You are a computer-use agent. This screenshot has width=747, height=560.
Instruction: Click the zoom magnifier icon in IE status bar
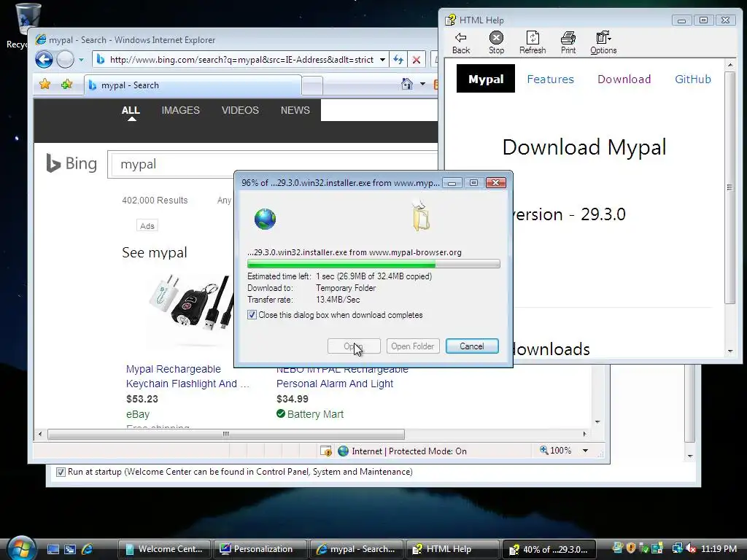pyautogui.click(x=543, y=450)
